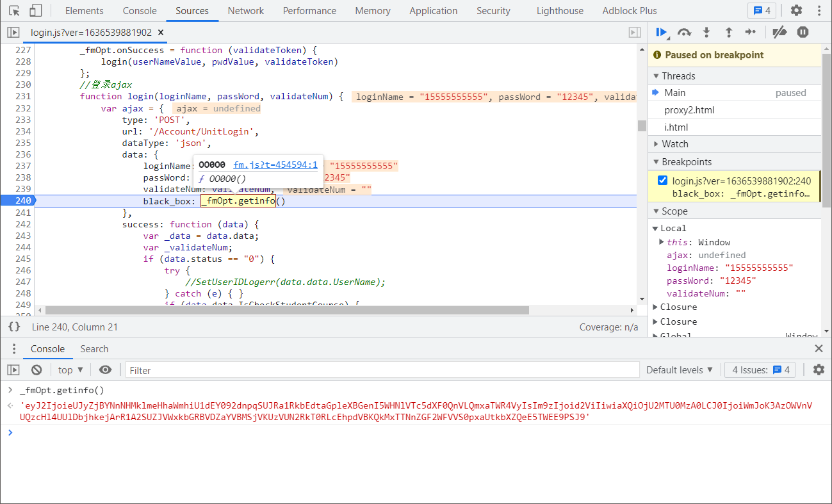The width and height of the screenshot is (832, 504).
Task: Expand the second Closure scope
Action: pos(655,322)
